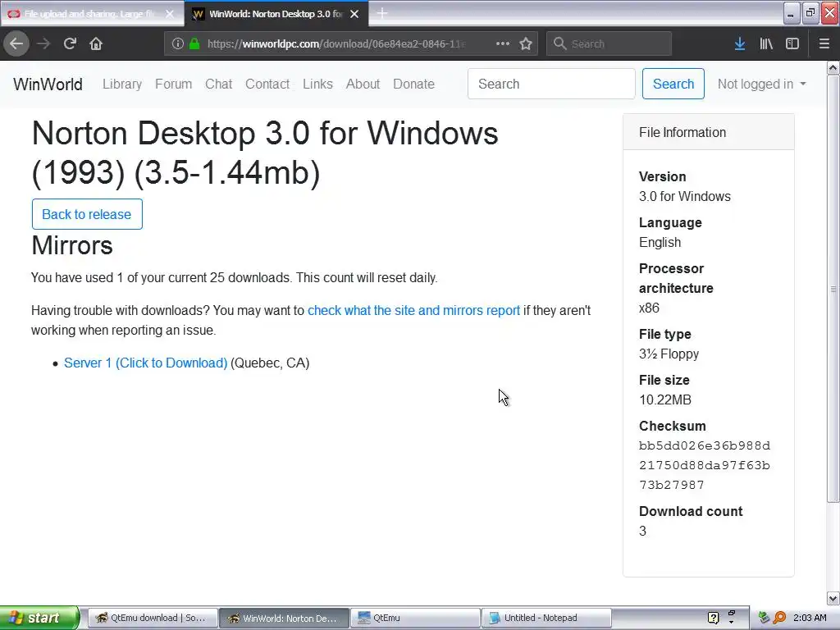Select the WinWorld Norton Desktop tab

(x=276, y=14)
